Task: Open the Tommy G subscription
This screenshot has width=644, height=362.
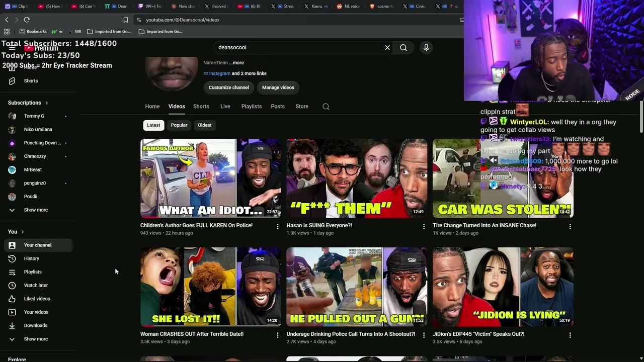Action: (x=38, y=116)
